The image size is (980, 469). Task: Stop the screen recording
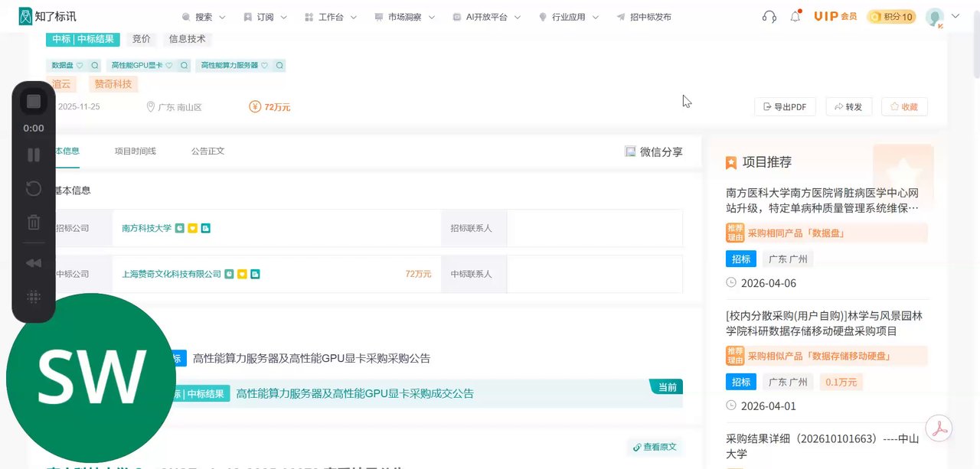point(34,102)
